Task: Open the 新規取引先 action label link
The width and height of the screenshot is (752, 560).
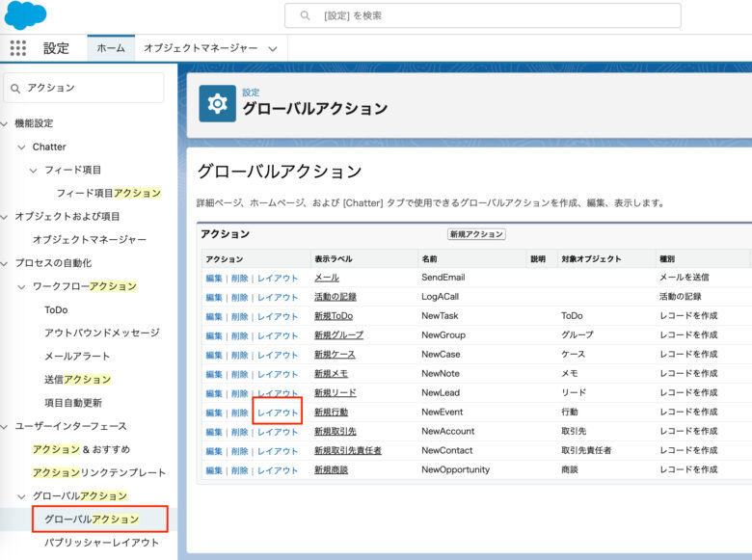Action: point(336,431)
